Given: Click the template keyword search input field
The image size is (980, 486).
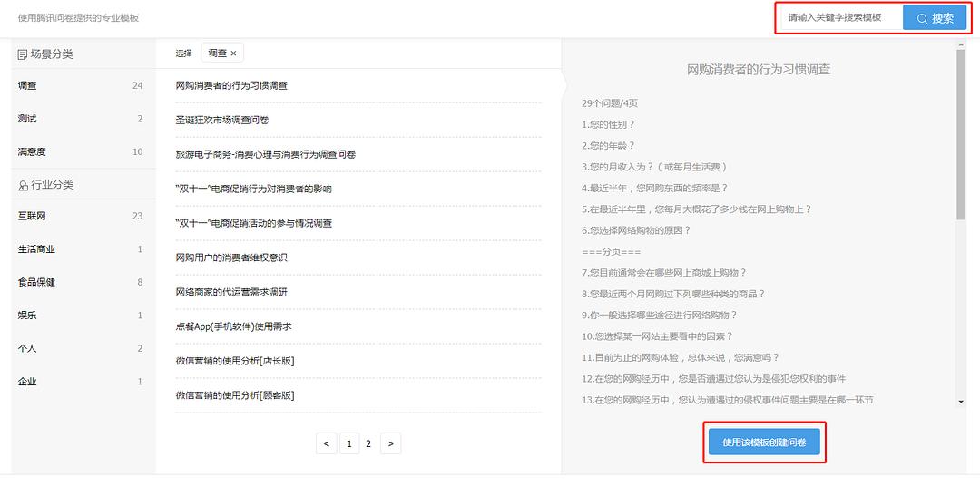Looking at the screenshot, I should point(838,18).
